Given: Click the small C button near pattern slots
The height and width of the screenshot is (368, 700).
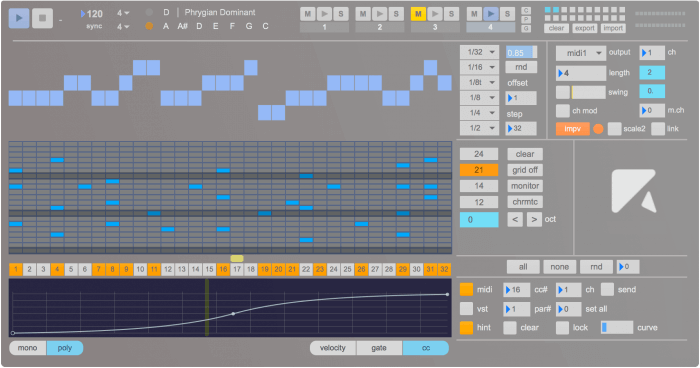Looking at the screenshot, I should tap(526, 10).
